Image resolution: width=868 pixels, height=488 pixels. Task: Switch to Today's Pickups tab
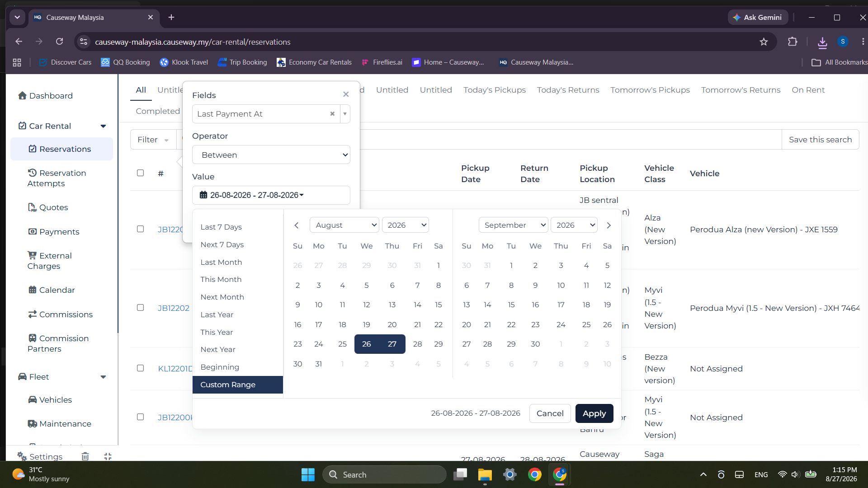pyautogui.click(x=495, y=90)
